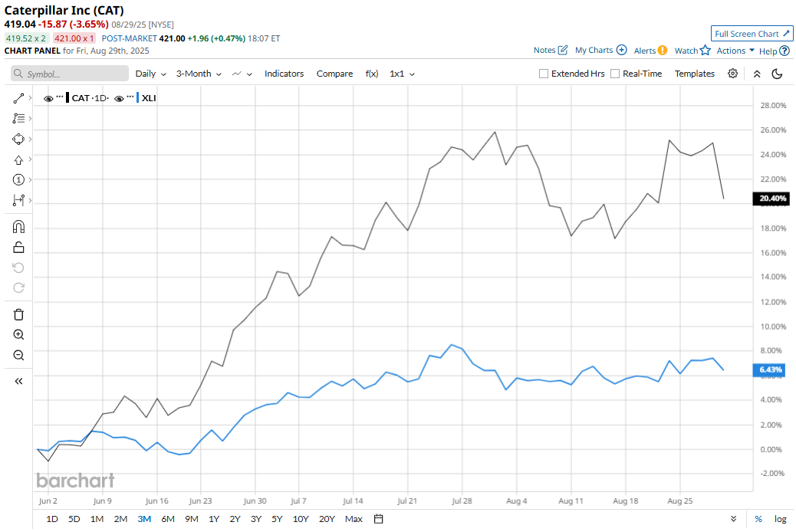796x532 pixels.
Task: Zoom in with plus magnifier
Action: 18,334
